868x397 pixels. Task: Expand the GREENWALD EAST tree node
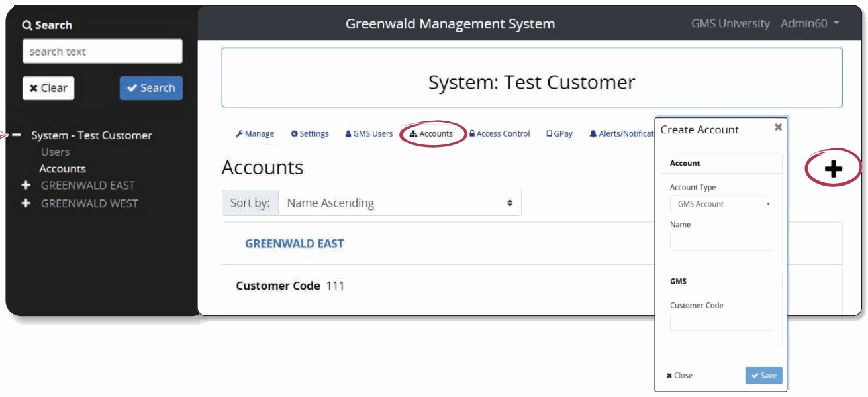point(26,185)
